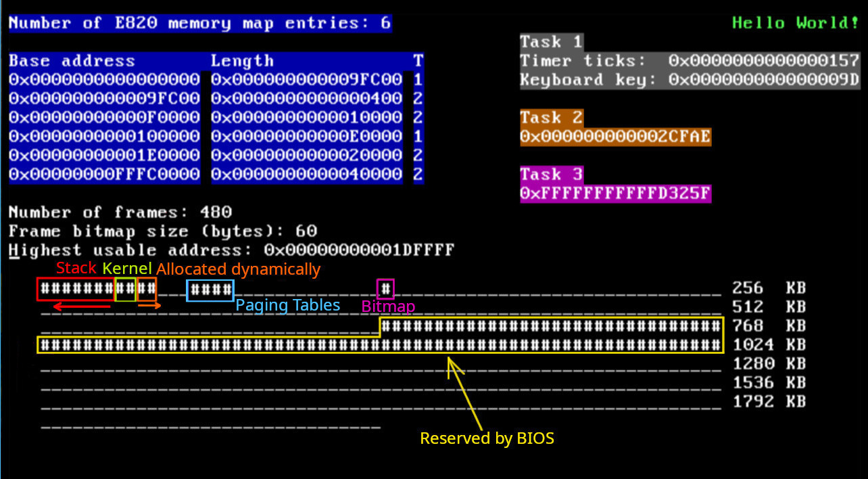The height and width of the screenshot is (479, 868).
Task: Select the magenta Task 3 address value
Action: [616, 193]
